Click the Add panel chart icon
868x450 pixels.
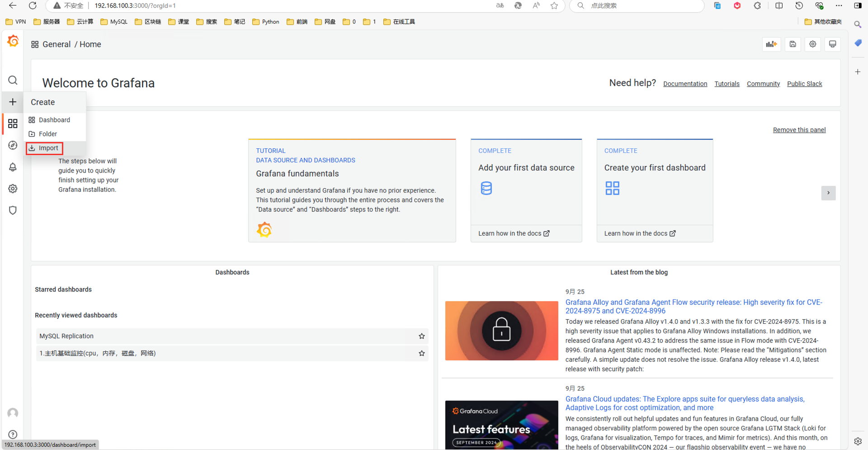(771, 44)
